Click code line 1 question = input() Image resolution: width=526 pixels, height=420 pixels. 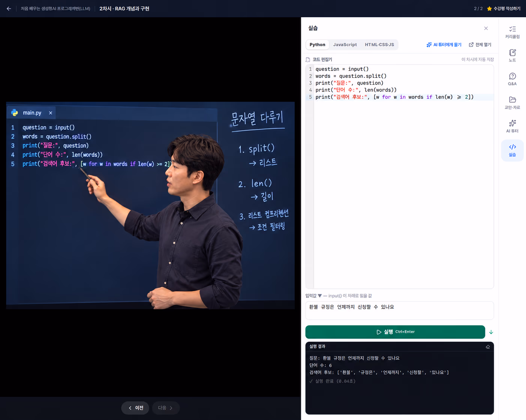342,69
